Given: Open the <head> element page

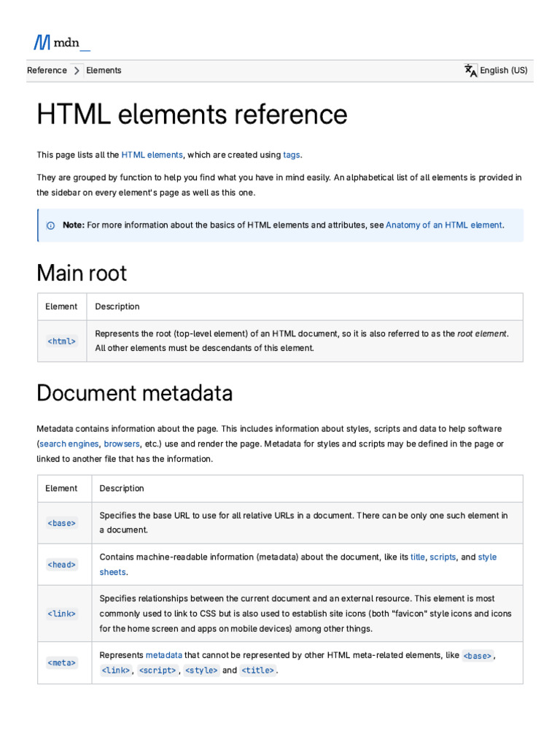Looking at the screenshot, I should tap(61, 565).
